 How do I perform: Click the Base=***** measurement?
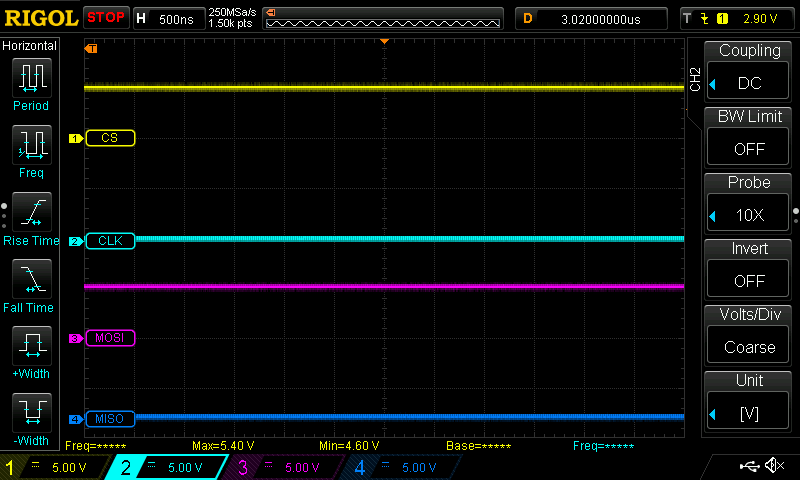click(479, 446)
